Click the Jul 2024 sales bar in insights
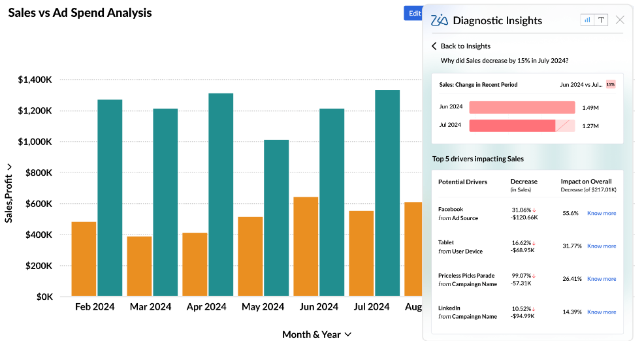The width and height of the screenshot is (644, 341). coord(512,125)
